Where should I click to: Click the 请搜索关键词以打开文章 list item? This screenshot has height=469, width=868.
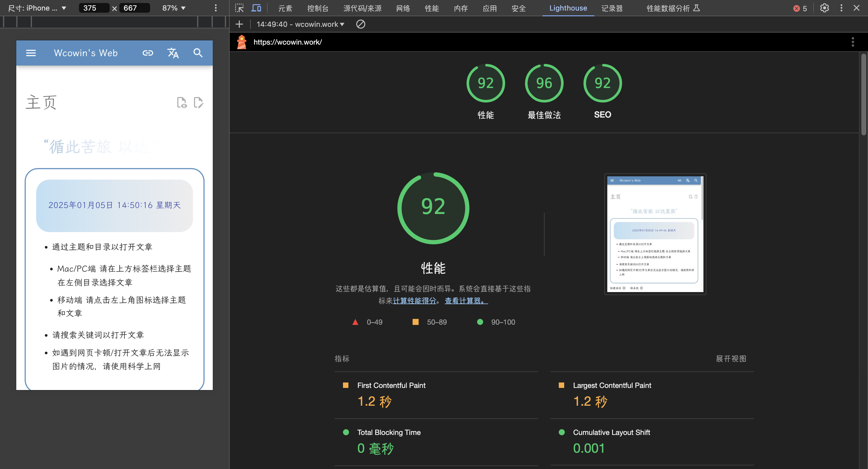(98, 335)
